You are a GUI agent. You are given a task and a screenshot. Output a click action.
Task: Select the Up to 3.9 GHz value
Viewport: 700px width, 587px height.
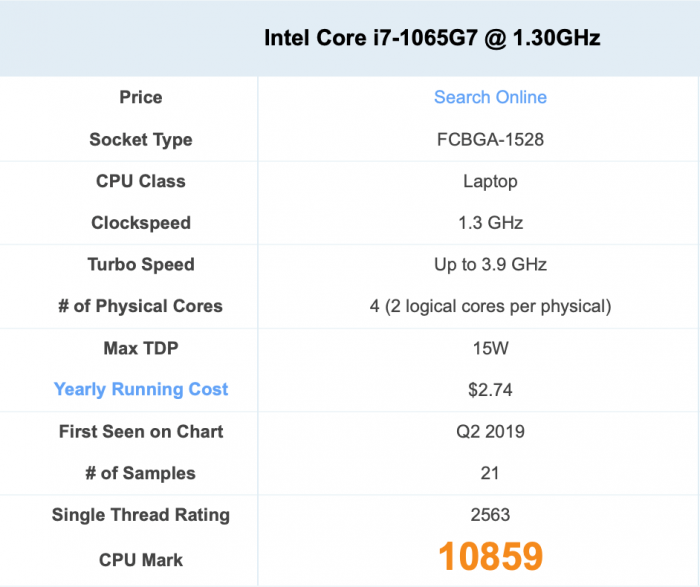point(490,265)
